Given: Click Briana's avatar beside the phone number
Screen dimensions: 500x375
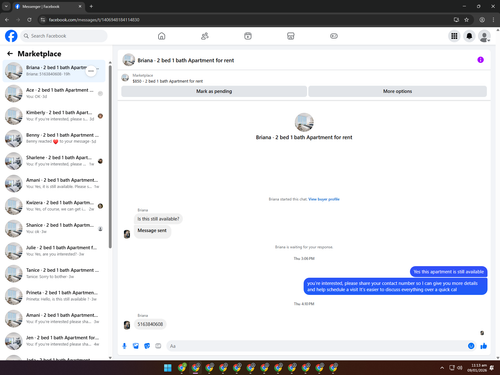Looking at the screenshot, I should [127, 325].
